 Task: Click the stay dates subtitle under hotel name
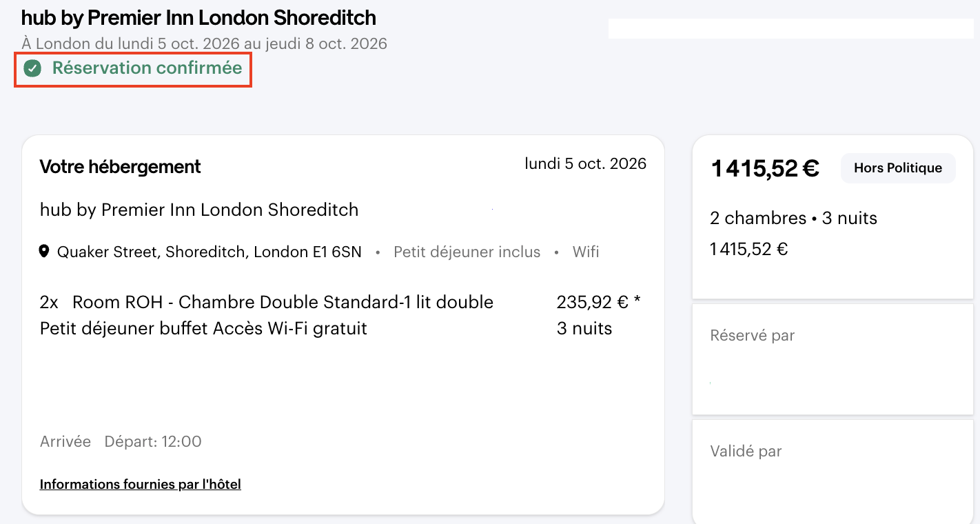(x=204, y=44)
